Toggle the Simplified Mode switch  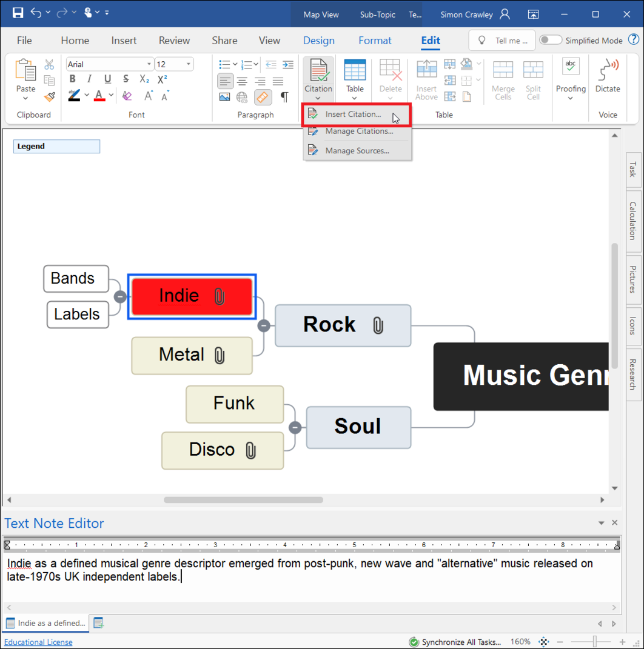point(550,40)
